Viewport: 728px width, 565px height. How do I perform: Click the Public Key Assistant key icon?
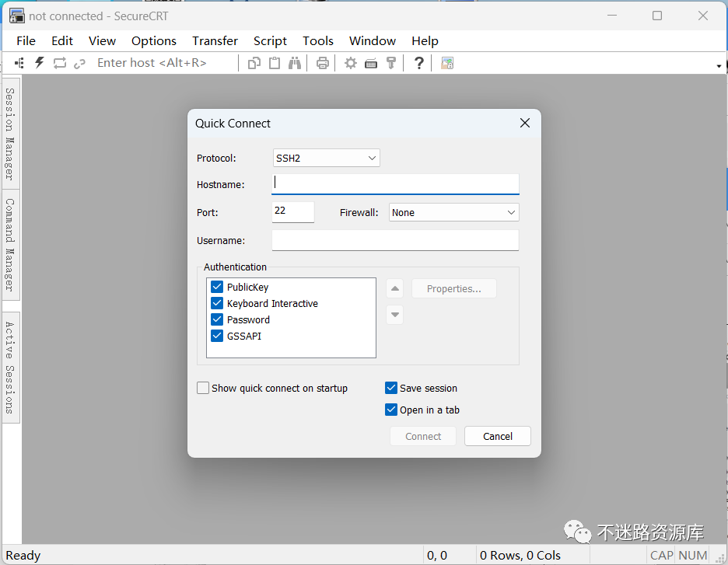pos(391,63)
